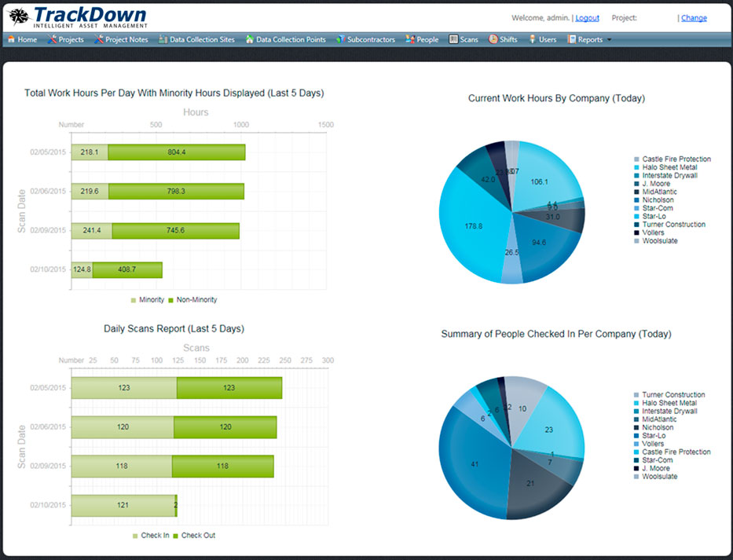
Task: Open the Reports menu
Action: tap(585, 38)
